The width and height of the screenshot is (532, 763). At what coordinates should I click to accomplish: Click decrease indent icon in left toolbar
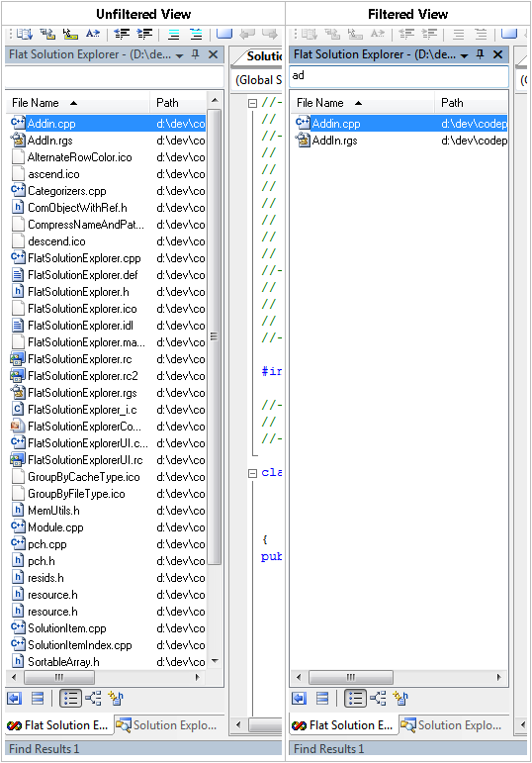(122, 34)
